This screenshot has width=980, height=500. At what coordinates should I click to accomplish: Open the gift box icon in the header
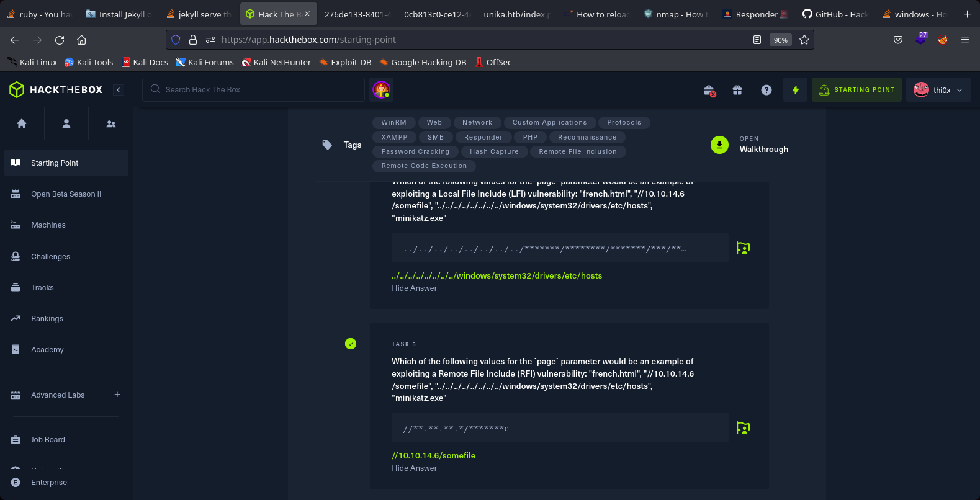click(x=737, y=90)
